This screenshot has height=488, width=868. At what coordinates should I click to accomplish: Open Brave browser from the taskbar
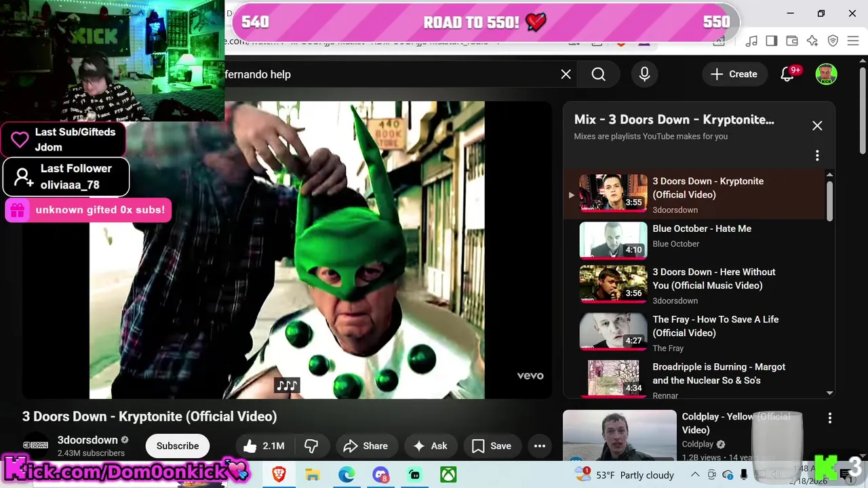point(279,474)
